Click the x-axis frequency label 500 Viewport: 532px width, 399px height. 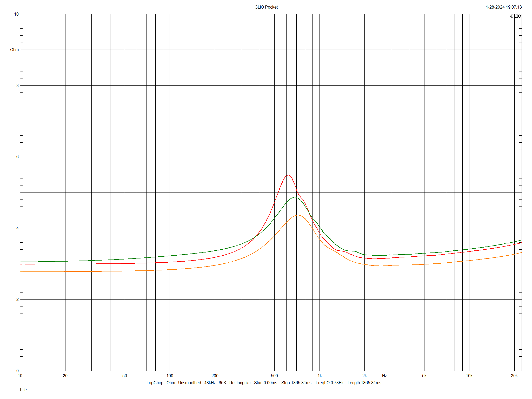pyautogui.click(x=274, y=376)
